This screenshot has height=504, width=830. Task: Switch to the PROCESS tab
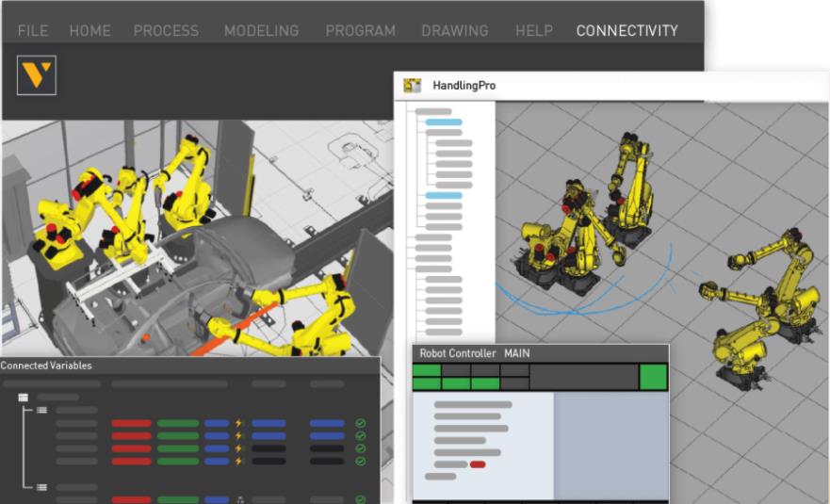(166, 31)
